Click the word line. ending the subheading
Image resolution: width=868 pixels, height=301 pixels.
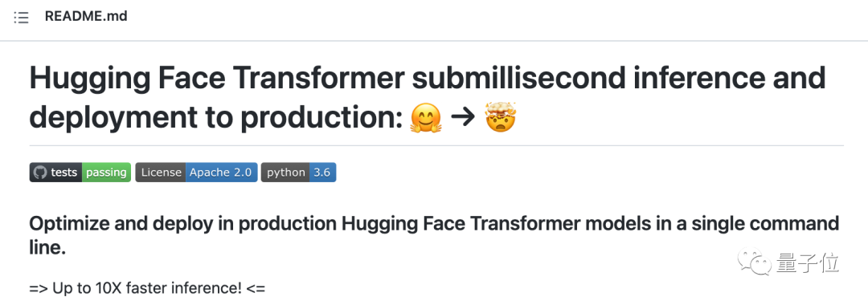(47, 246)
